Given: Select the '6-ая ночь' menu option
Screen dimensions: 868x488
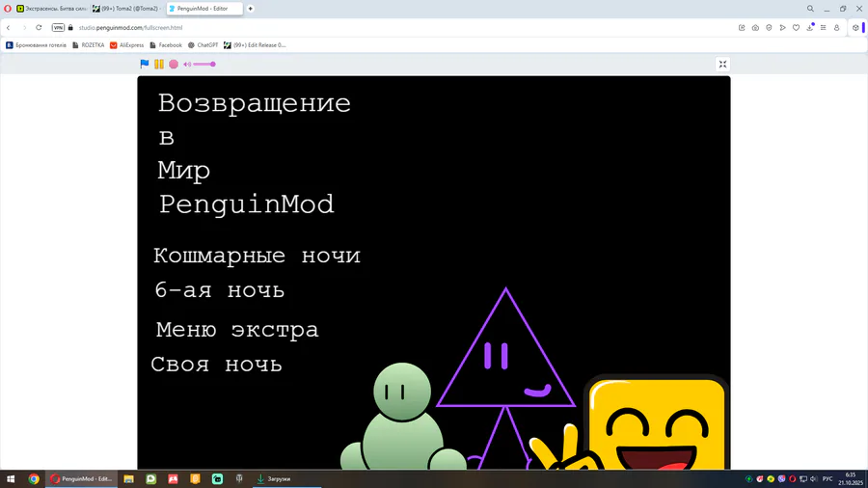Looking at the screenshot, I should [x=220, y=290].
